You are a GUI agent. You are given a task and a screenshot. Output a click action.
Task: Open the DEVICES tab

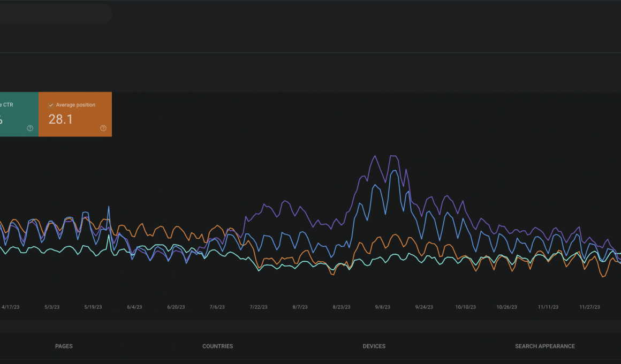coord(374,346)
